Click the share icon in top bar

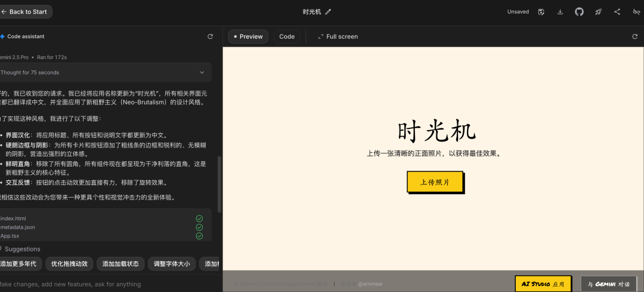click(617, 11)
